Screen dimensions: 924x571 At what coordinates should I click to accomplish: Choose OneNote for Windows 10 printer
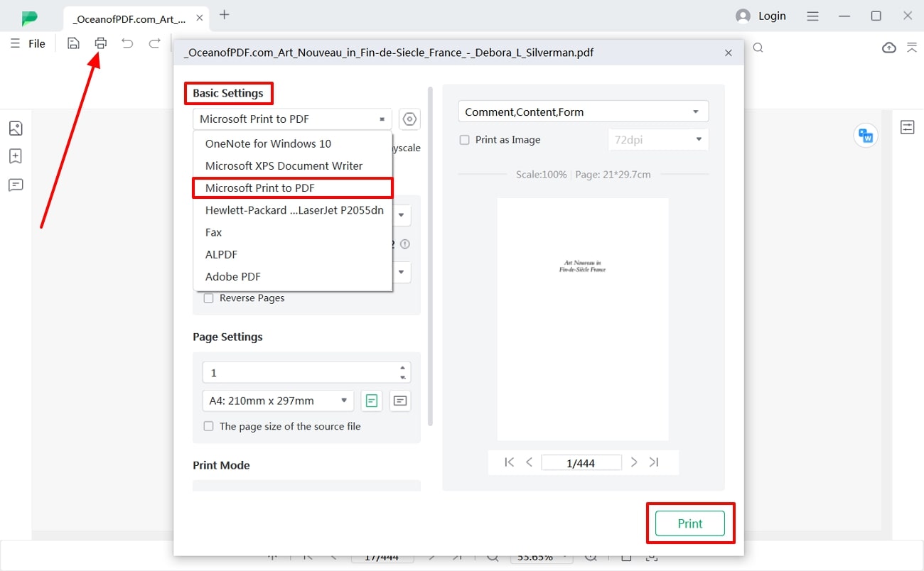(292, 143)
